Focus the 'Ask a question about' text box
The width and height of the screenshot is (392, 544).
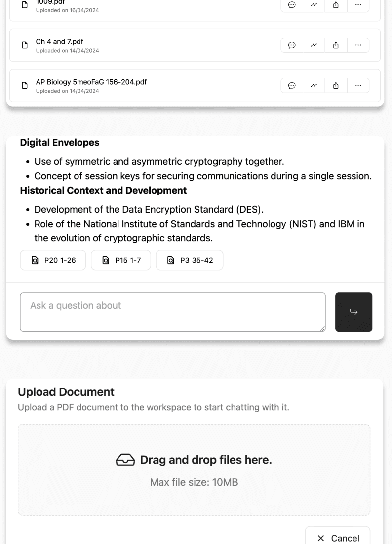click(x=173, y=312)
